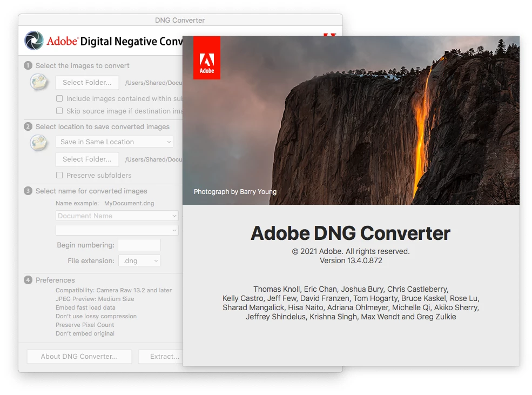Viewport: 532px width, 395px height.
Task: Click the step 1 number badge
Action: 28,65
